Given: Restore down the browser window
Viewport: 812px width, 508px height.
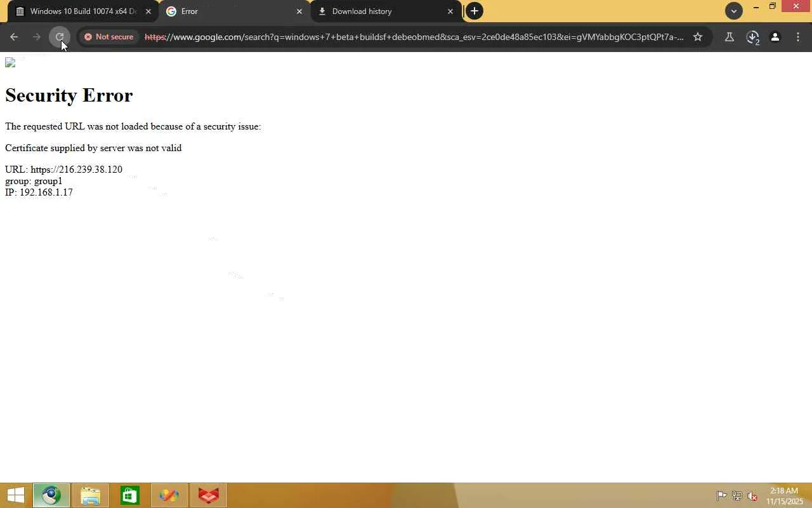Looking at the screenshot, I should point(772,7).
